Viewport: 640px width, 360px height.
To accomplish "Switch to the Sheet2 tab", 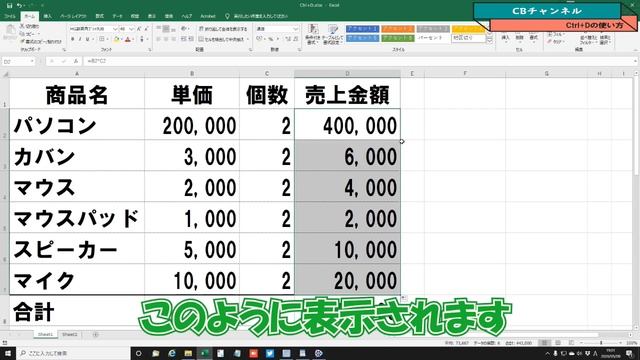I will click(x=69, y=335).
